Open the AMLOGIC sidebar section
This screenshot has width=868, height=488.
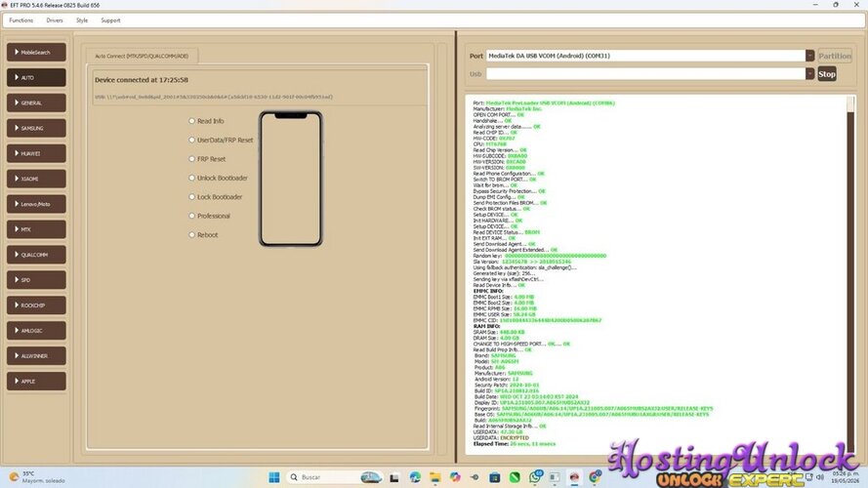[x=36, y=330]
